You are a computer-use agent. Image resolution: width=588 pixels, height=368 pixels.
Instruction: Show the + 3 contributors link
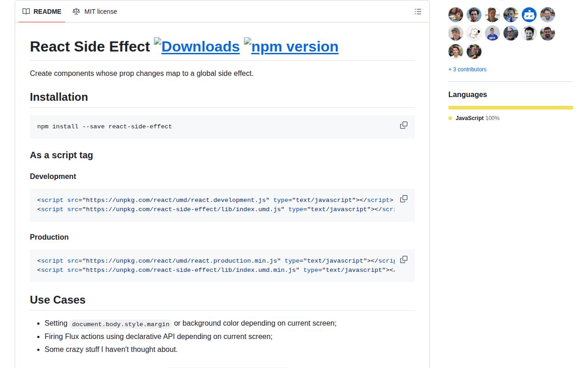(467, 69)
